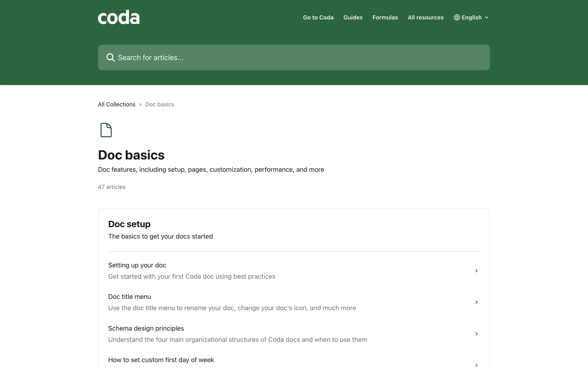
Task: Click chevron for Schema design principles
Action: pos(476,334)
